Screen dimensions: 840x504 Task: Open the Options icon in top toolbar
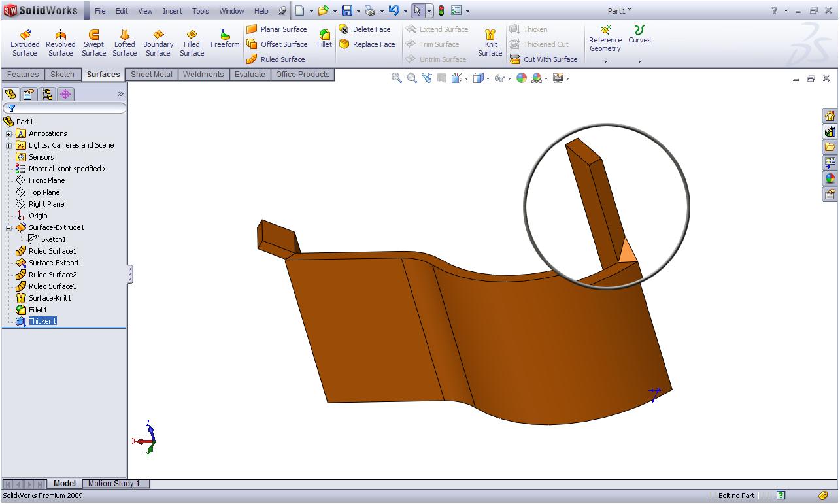[456, 10]
